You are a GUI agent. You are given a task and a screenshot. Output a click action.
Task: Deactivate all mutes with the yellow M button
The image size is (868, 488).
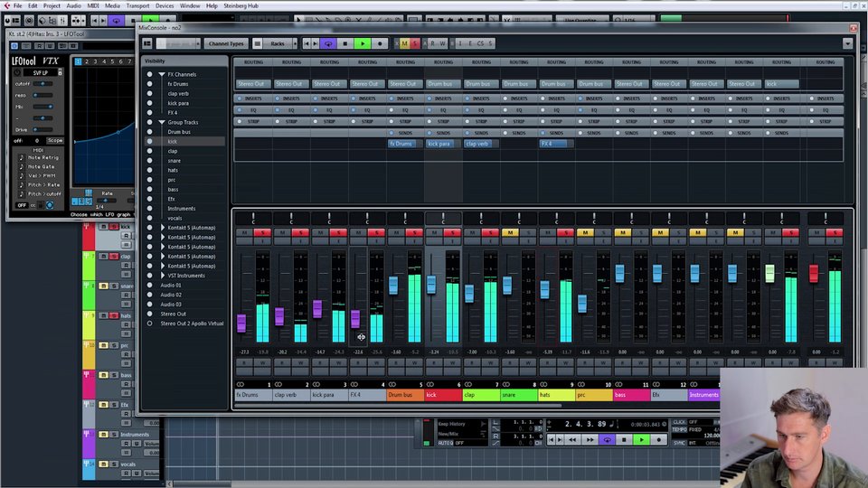click(x=405, y=43)
